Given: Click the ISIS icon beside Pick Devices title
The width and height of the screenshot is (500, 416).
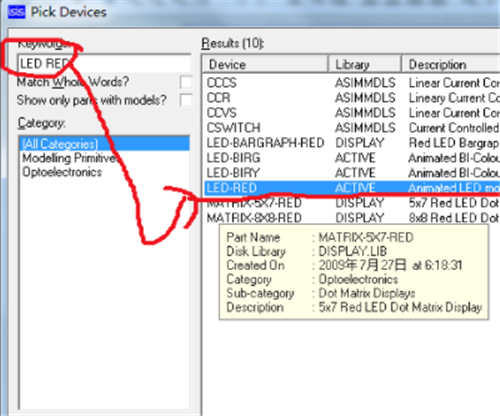Looking at the screenshot, I should 16,12.
